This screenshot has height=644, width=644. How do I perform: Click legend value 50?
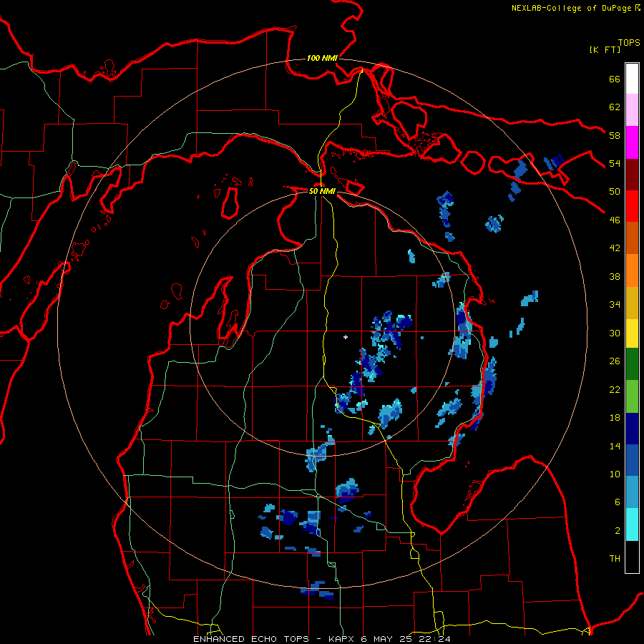(x=615, y=192)
